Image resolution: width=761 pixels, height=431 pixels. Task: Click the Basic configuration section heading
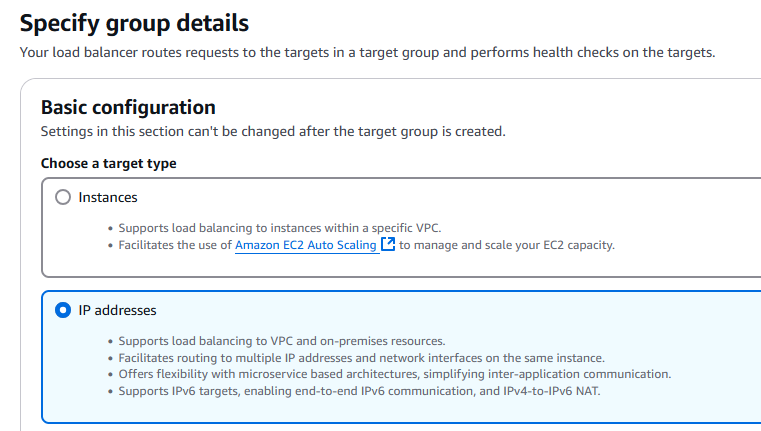click(128, 107)
